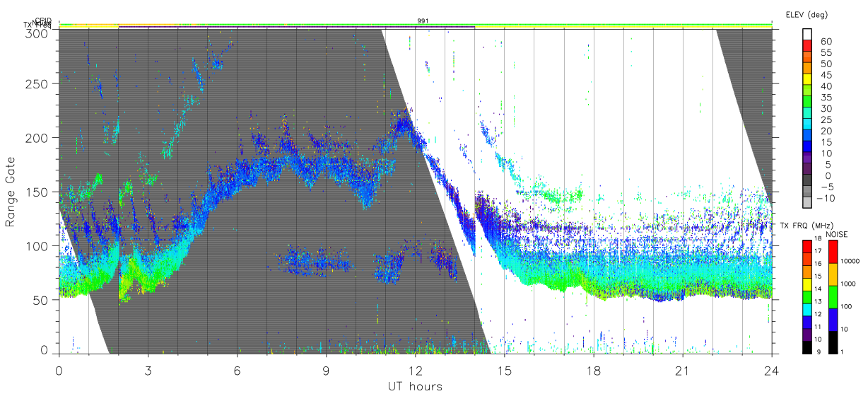The image size is (868, 401).
Task: Select the purple segment of TX FRQ colorbar
Action: pyautogui.click(x=807, y=335)
